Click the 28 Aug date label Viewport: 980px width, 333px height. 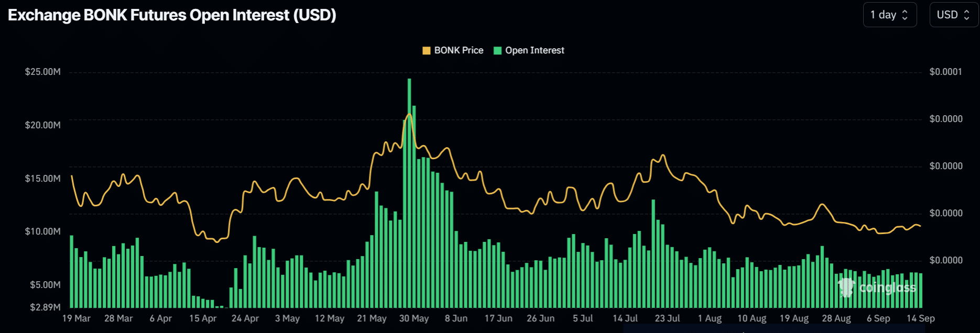tap(836, 318)
